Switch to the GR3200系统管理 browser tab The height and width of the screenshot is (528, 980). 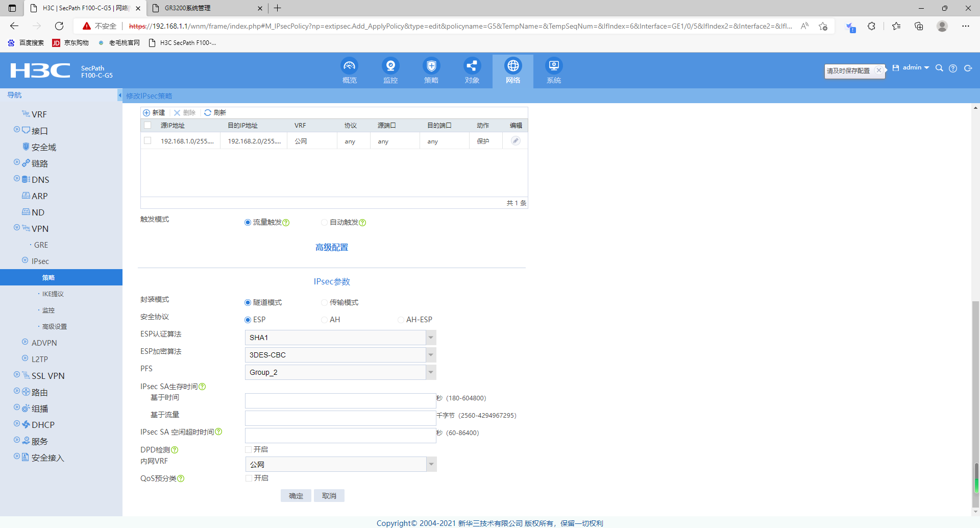pyautogui.click(x=204, y=8)
